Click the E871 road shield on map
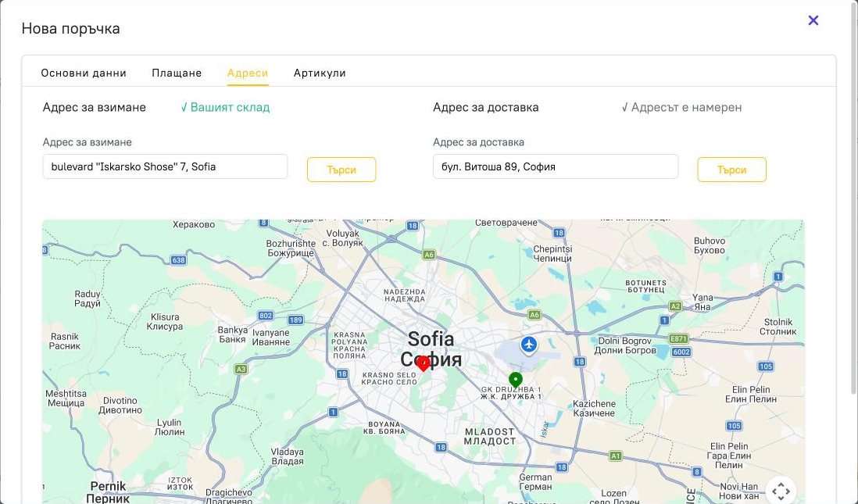The image size is (858, 504). [678, 338]
